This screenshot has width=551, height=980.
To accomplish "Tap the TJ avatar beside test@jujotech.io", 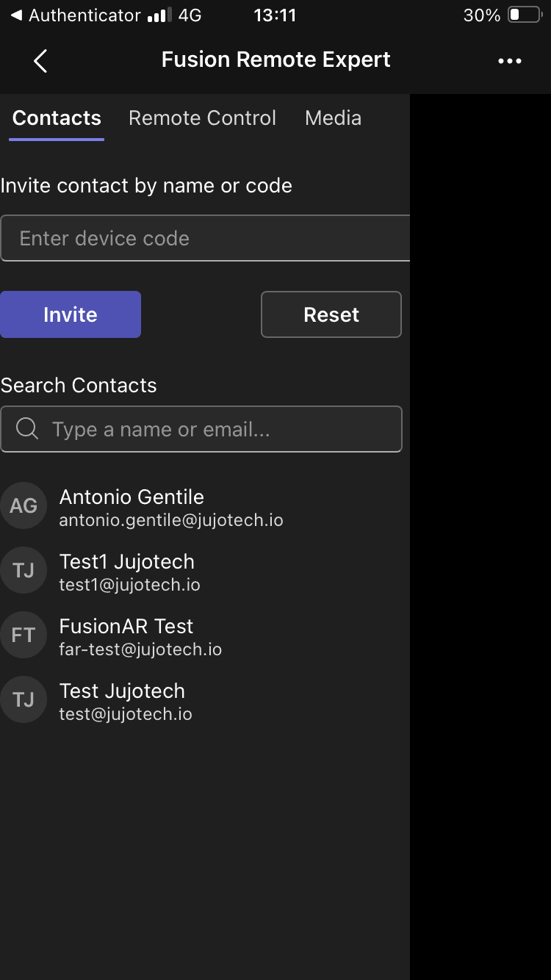I will (x=24, y=699).
